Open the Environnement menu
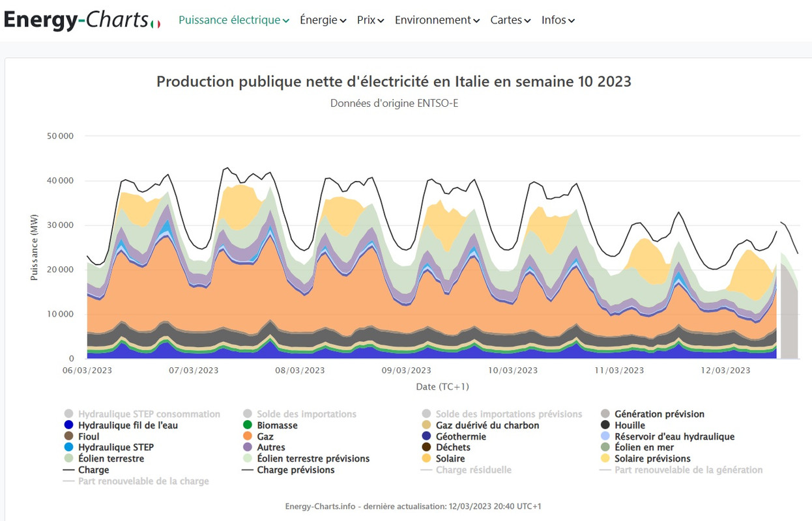The width and height of the screenshot is (812, 521). coord(437,20)
